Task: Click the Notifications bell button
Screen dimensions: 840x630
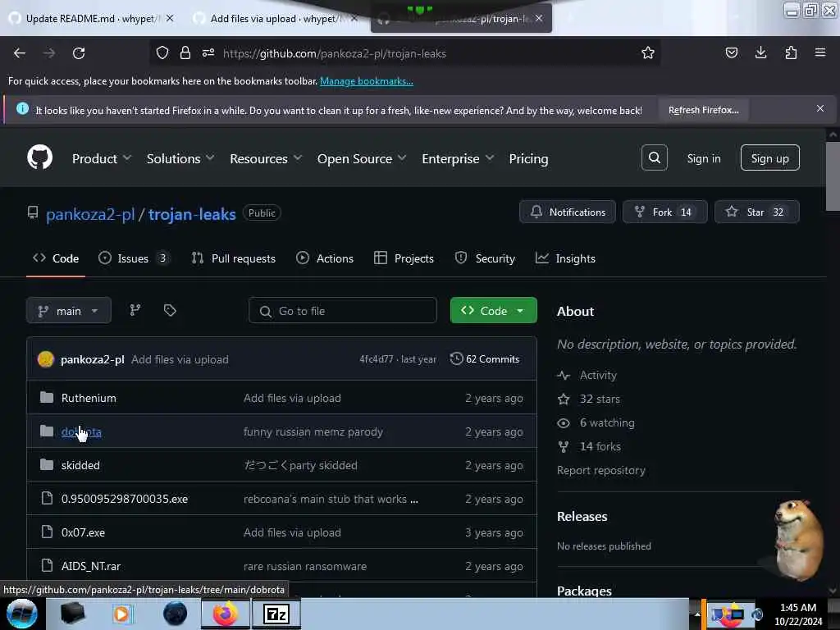Action: [x=568, y=212]
